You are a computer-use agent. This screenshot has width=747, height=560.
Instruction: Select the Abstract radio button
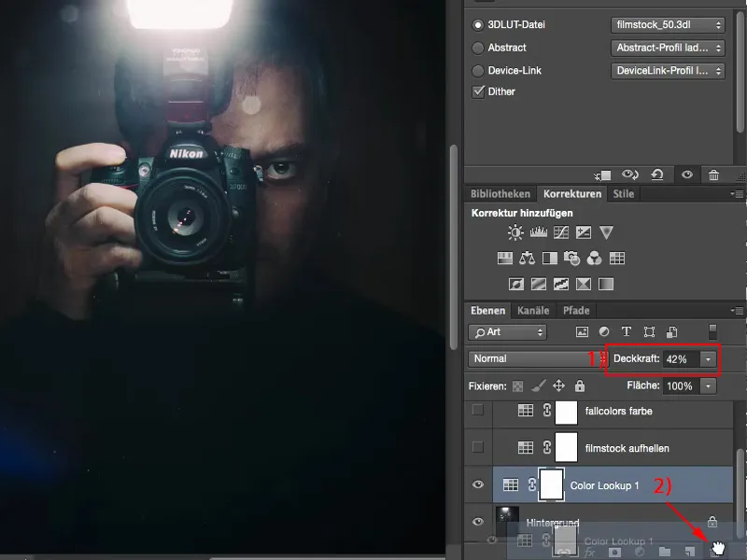pyautogui.click(x=477, y=48)
